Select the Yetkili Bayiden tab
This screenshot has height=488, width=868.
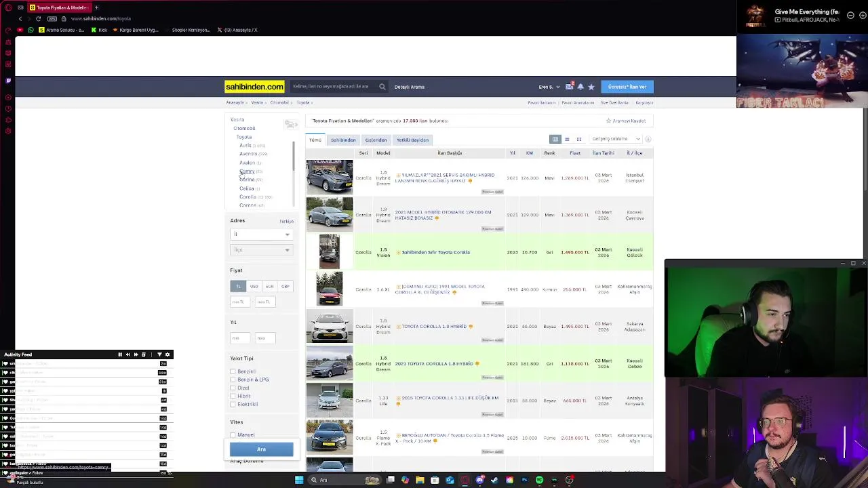tap(412, 140)
